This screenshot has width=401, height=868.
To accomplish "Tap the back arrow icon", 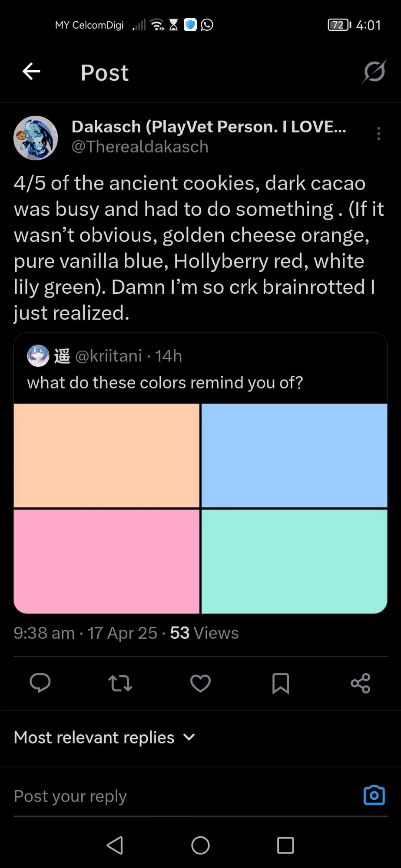I will coord(31,72).
